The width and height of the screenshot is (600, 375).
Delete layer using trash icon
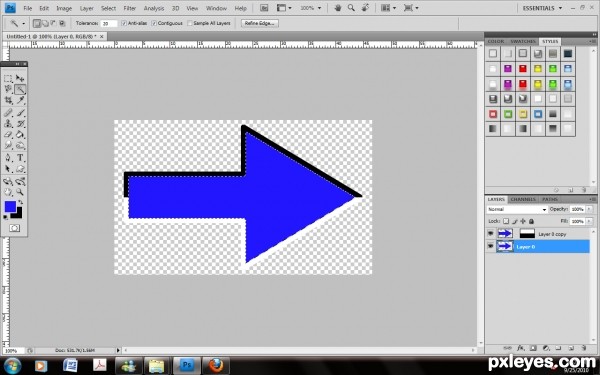[x=584, y=348]
